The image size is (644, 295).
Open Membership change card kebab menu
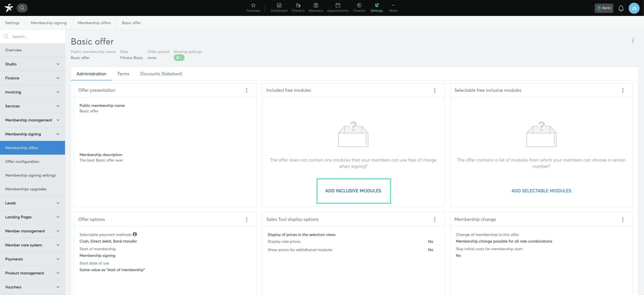623,219
